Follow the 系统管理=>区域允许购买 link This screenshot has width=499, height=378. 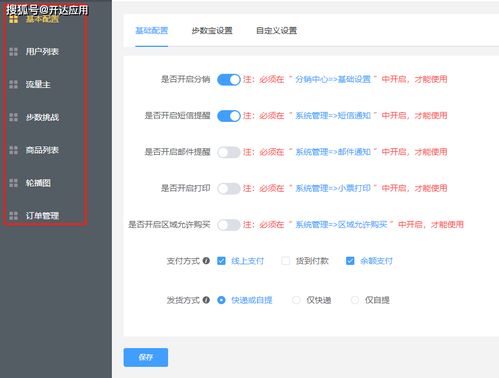pyautogui.click(x=341, y=225)
